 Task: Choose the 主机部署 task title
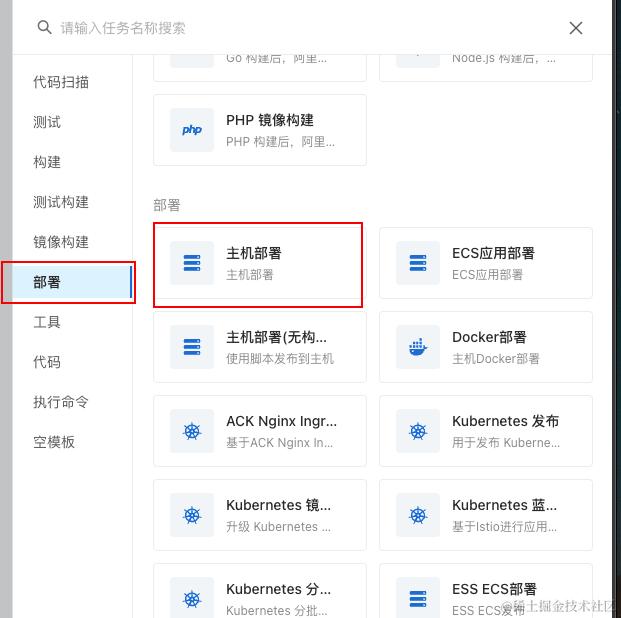254,253
